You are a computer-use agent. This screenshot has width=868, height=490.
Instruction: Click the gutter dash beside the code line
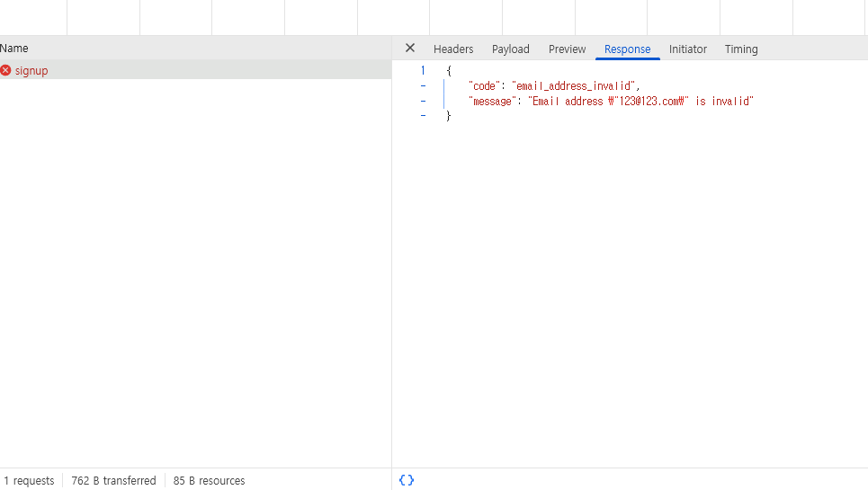[423, 85]
